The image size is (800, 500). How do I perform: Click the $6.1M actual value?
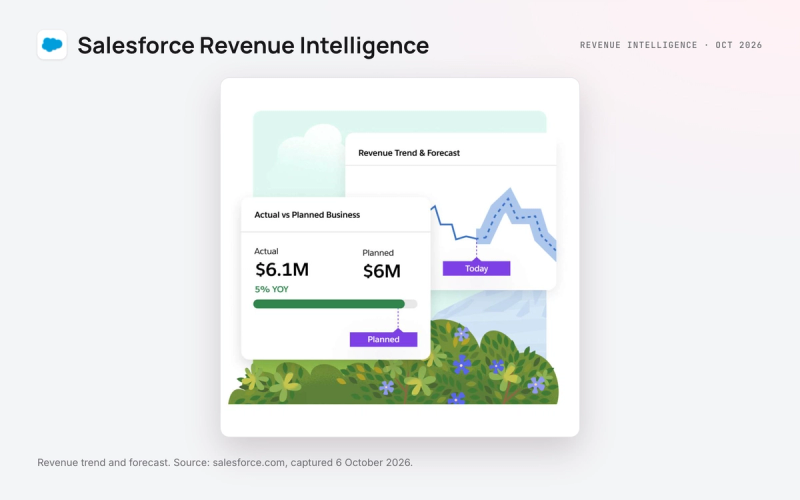[x=282, y=269]
